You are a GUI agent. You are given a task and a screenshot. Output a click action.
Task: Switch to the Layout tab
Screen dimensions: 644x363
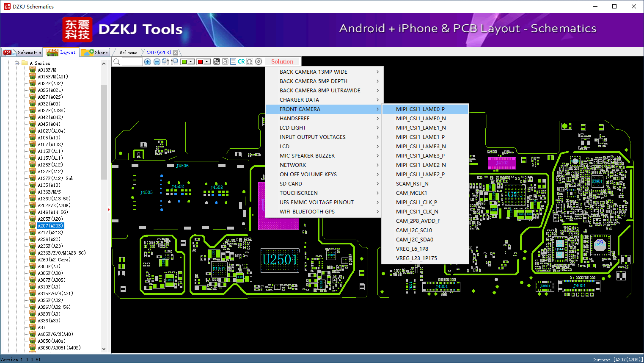coord(61,52)
